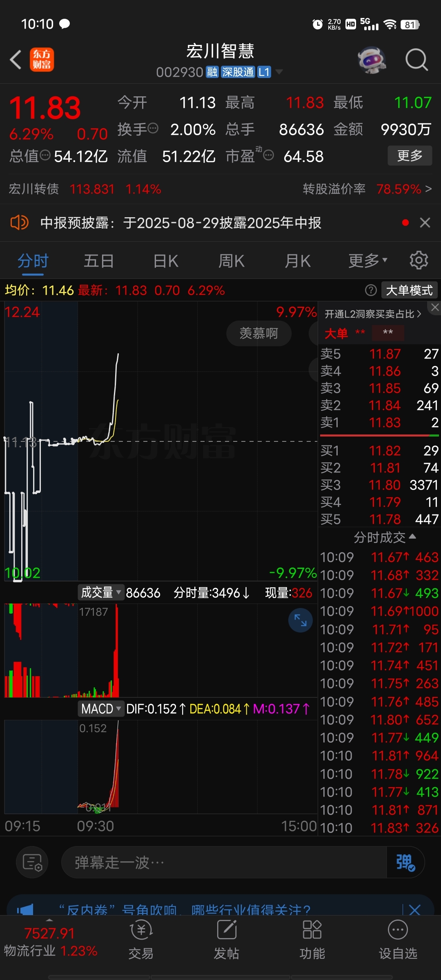
Task: Dismiss the 中报预披露 notice with X
Action: click(x=425, y=223)
